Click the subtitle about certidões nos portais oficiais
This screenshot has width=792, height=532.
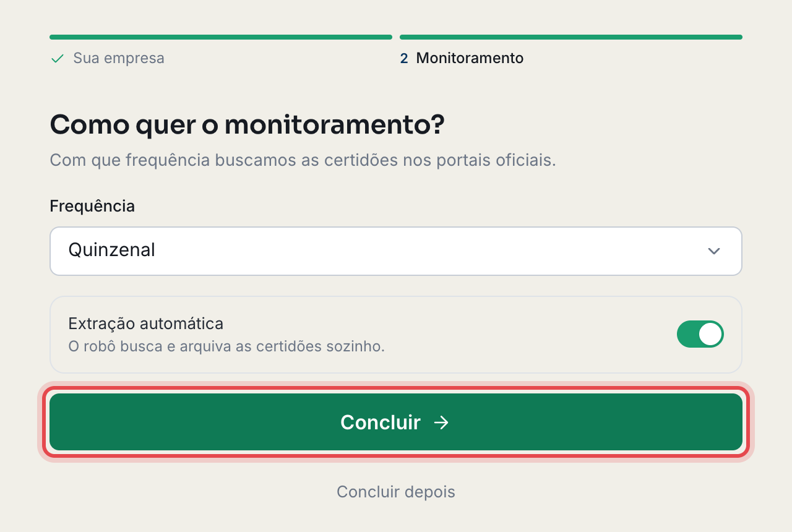[303, 160]
